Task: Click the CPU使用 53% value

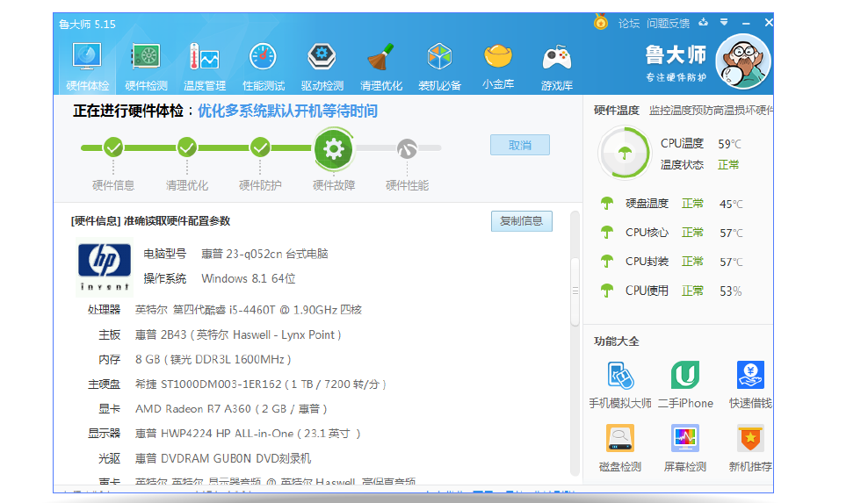Action: point(731,291)
